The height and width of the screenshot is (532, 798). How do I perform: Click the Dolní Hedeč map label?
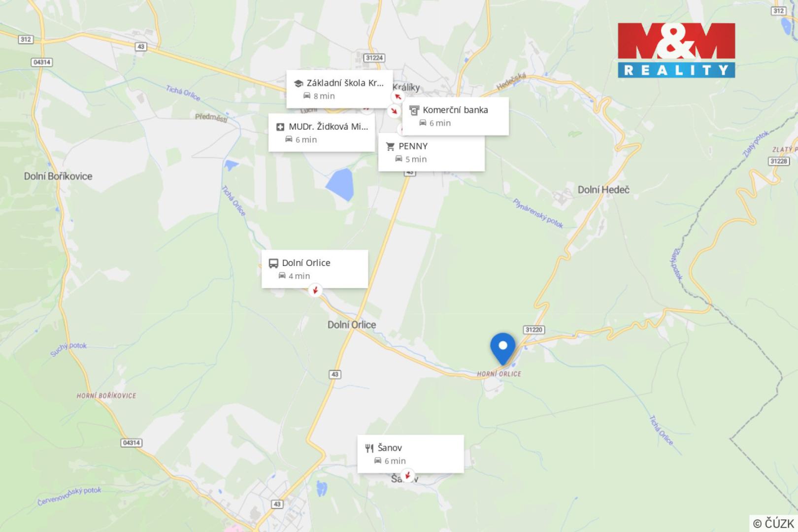[603, 190]
